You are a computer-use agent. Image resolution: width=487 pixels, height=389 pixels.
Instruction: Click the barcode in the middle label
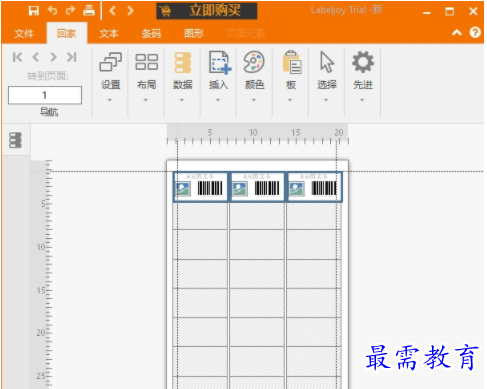coord(267,188)
